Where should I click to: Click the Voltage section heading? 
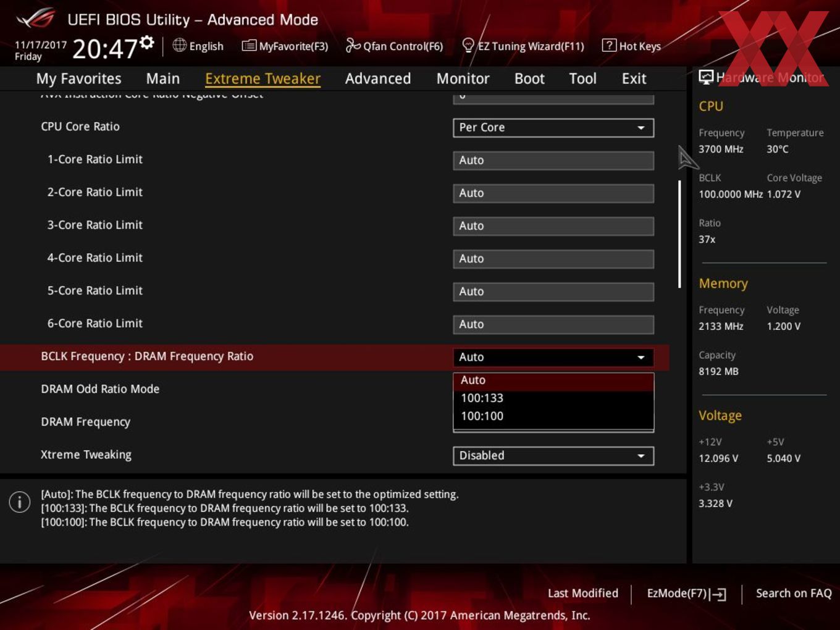[720, 416]
